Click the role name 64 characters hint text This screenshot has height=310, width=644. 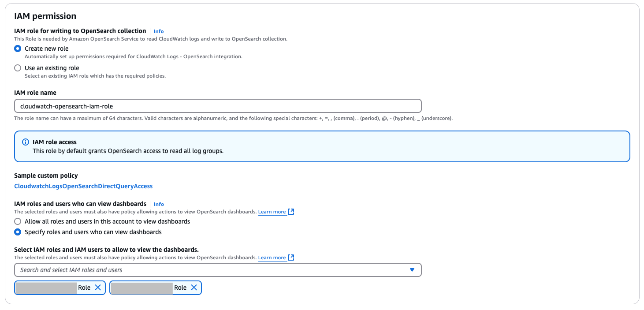[233, 118]
